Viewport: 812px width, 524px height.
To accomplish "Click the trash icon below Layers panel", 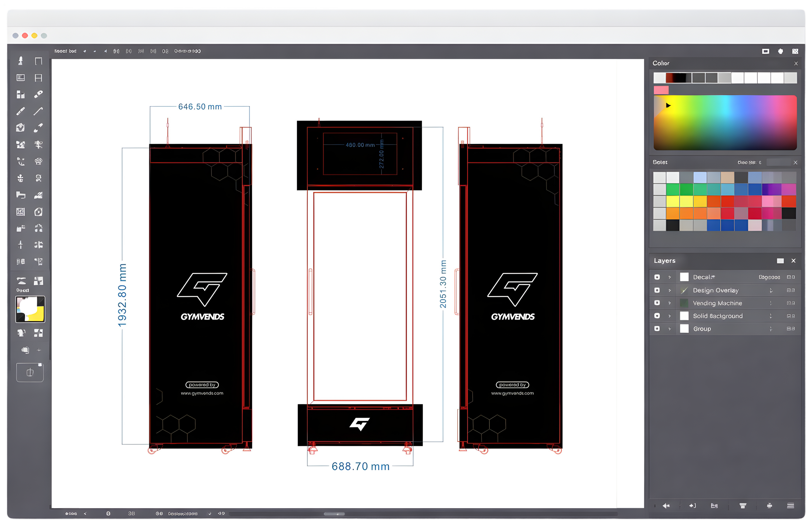I will (743, 506).
